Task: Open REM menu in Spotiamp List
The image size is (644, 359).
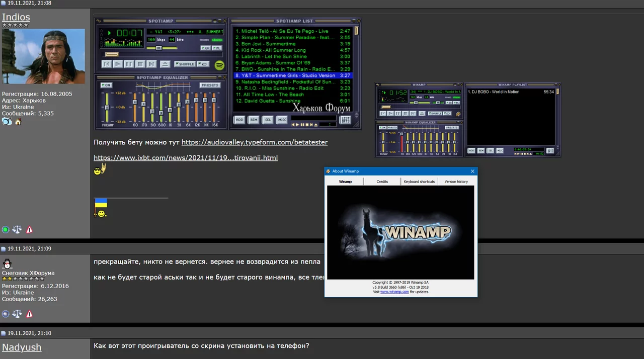Action: pos(254,120)
